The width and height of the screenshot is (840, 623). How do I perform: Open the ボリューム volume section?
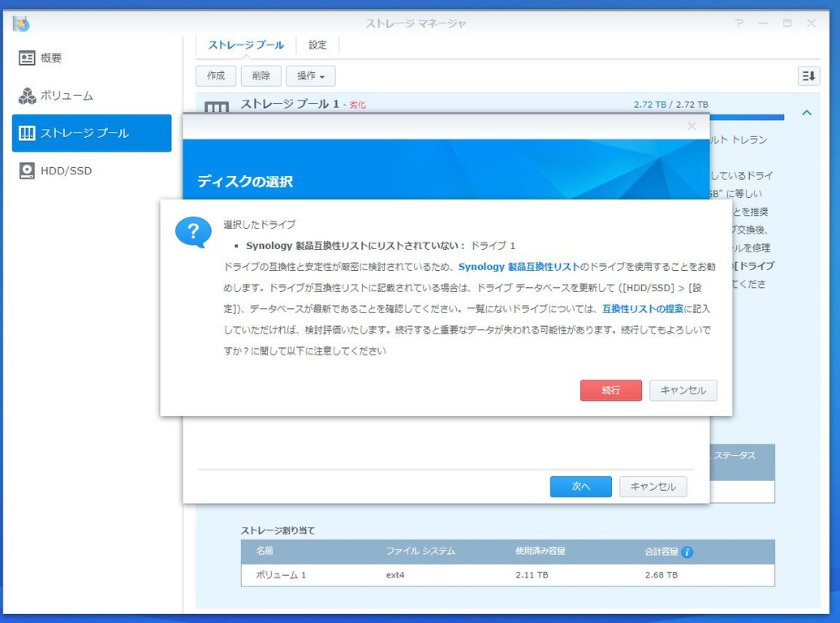pyautogui.click(x=93, y=96)
